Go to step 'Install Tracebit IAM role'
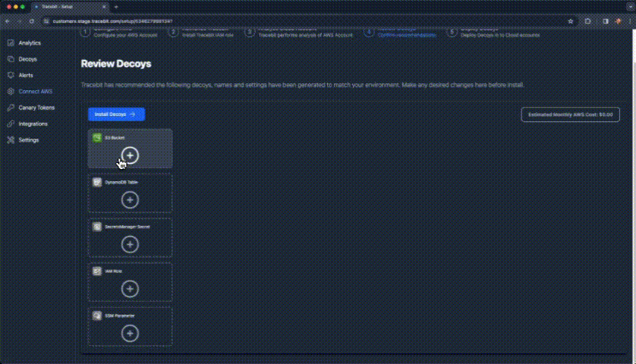The height and width of the screenshot is (364, 636). (x=208, y=36)
